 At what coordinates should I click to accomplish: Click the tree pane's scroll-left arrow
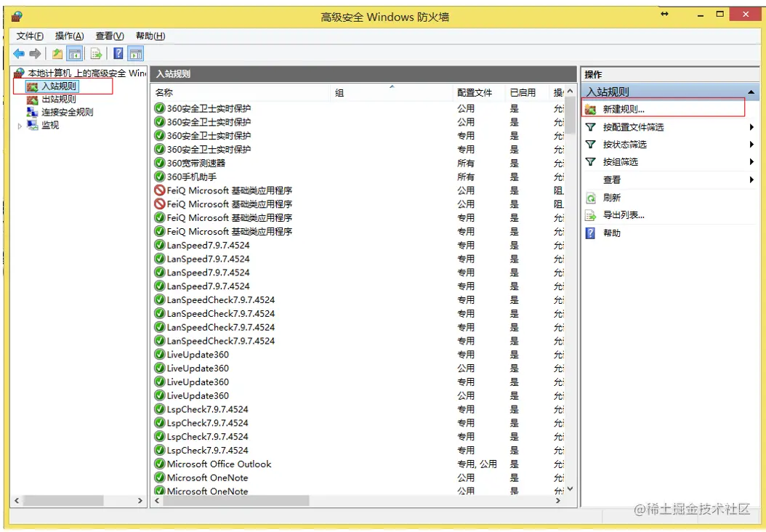(17, 501)
